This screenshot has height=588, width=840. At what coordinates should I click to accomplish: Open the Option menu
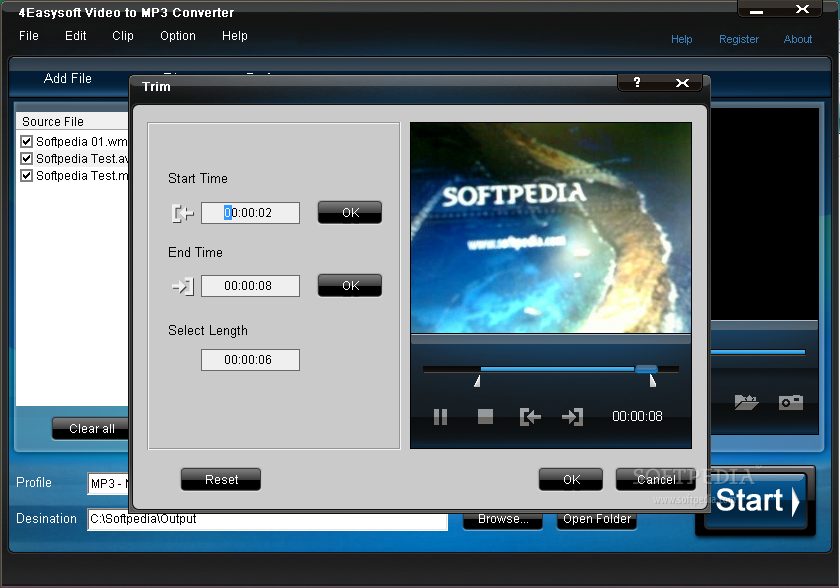[x=178, y=36]
